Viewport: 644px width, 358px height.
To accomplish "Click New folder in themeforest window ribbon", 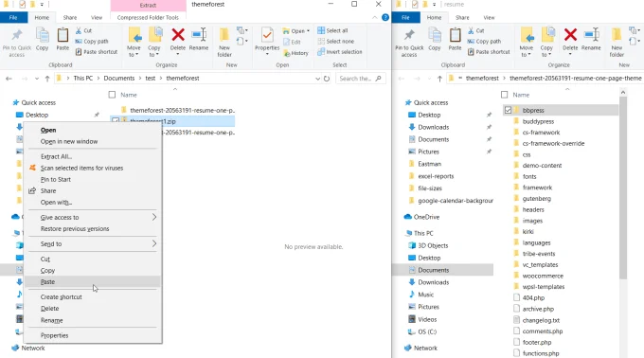I will point(224,43).
